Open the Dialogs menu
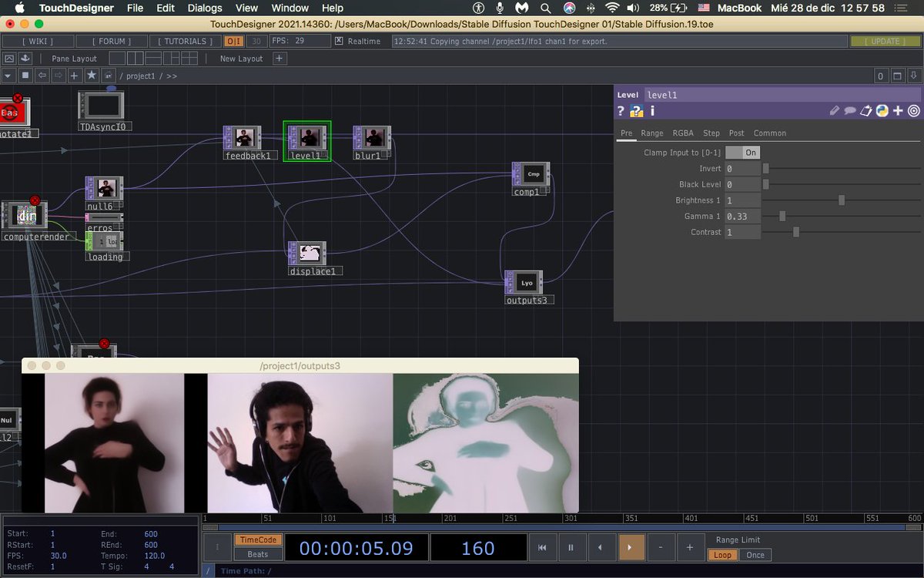924x578 pixels. pyautogui.click(x=204, y=8)
